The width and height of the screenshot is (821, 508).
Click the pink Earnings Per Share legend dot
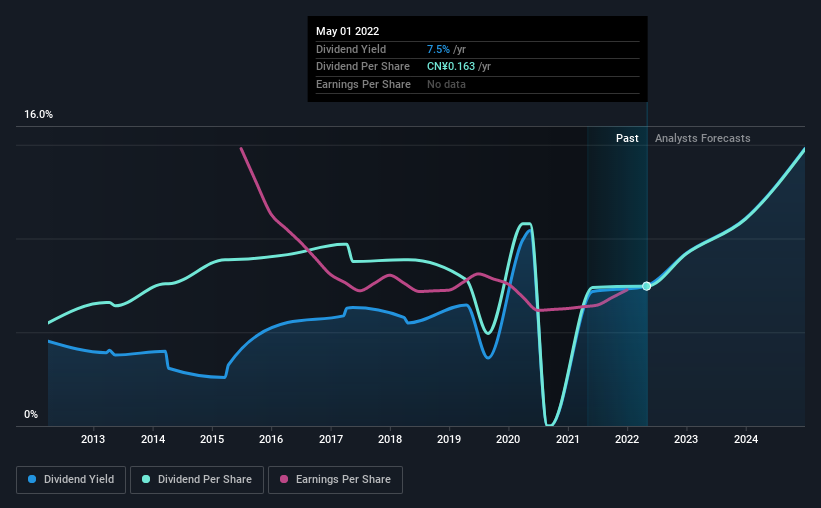pos(284,479)
